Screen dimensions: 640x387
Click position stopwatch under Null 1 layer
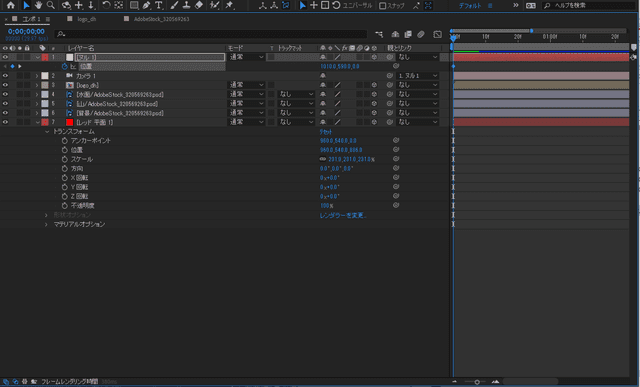click(x=64, y=66)
